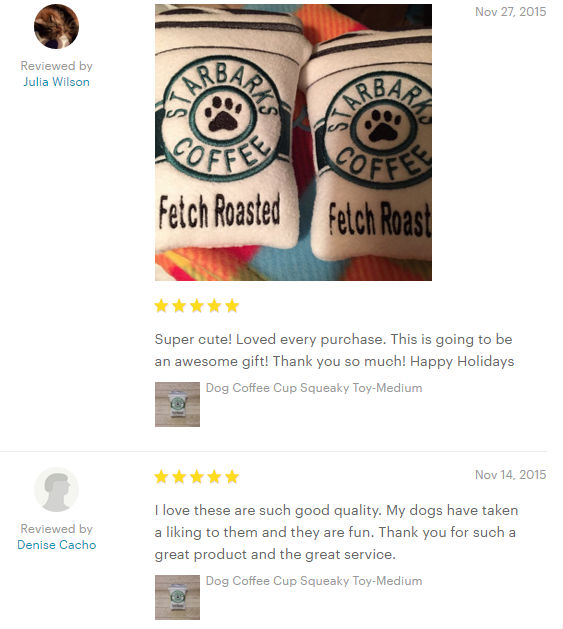
Task: Click the last star in Denise Cacho's rating
Action: pos(232,477)
